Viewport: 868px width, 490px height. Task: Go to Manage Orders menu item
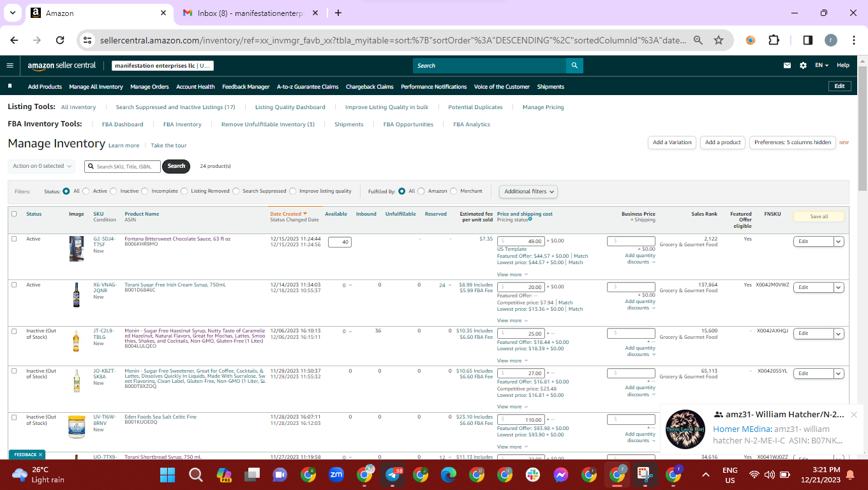(x=149, y=87)
